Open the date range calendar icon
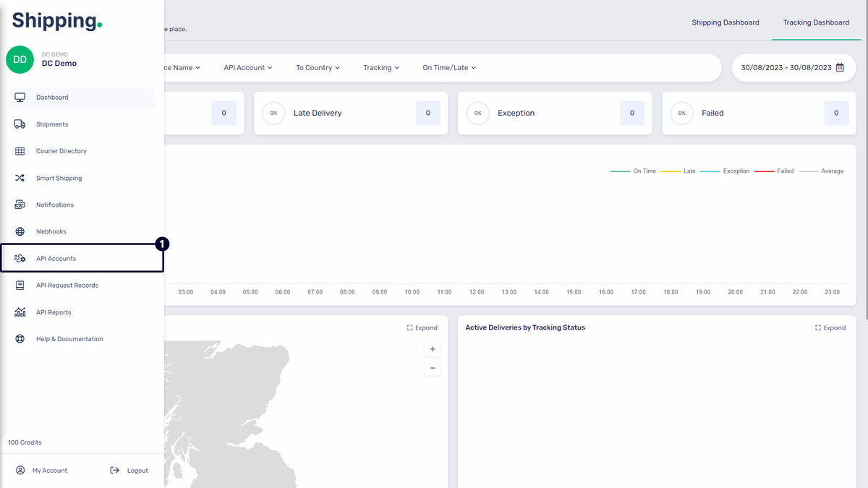Image resolution: width=868 pixels, height=488 pixels. tap(840, 67)
